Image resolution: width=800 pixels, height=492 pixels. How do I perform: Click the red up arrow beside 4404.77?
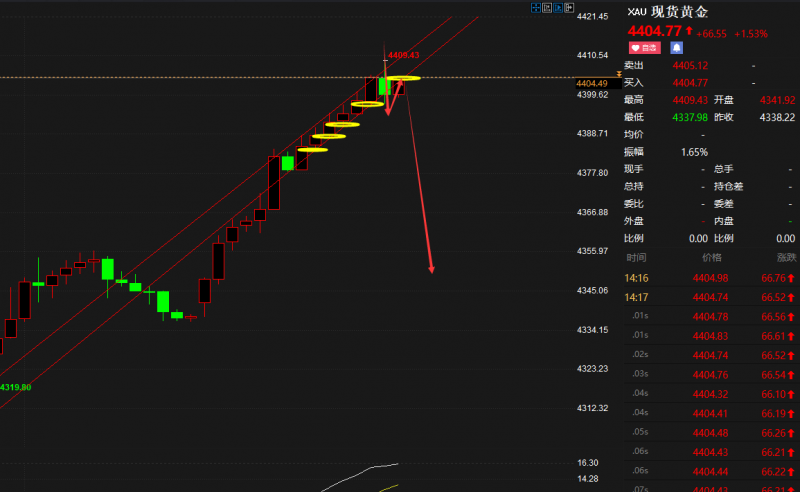pos(689,32)
